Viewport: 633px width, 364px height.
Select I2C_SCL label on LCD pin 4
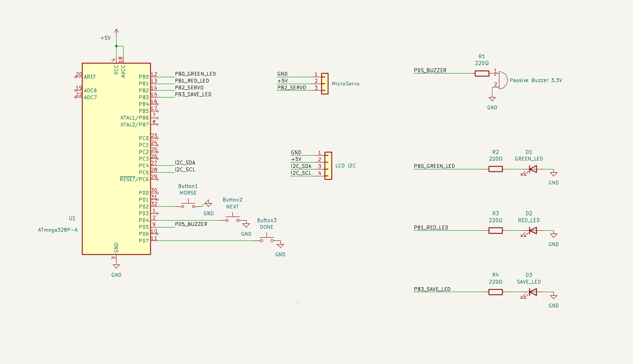[301, 173]
